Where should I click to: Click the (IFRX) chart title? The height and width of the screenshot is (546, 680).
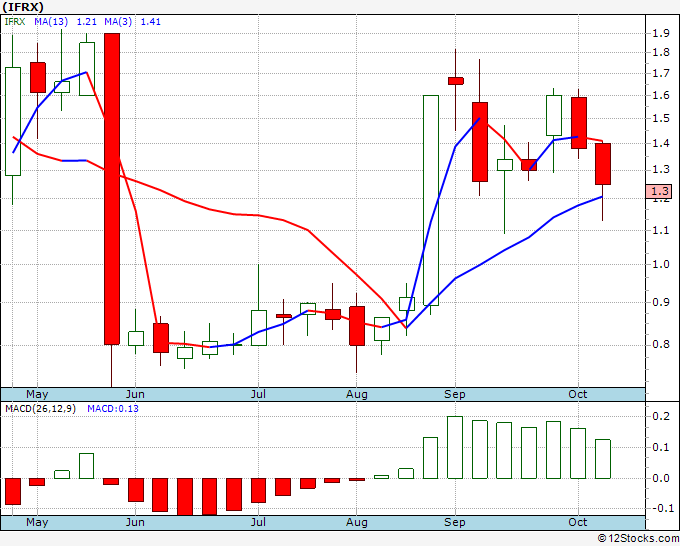[x=23, y=7]
